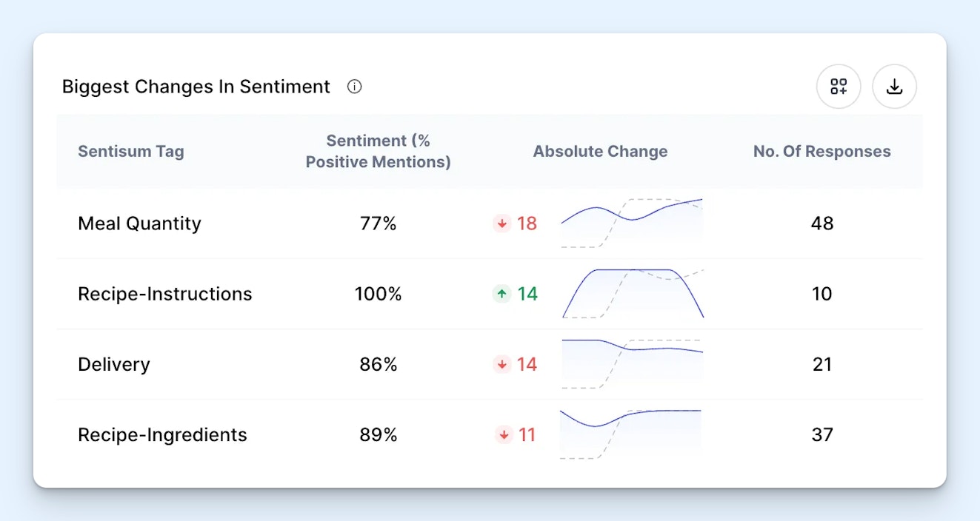Click the green up arrow for Recipe-Instructions
This screenshot has width=980, height=521.
point(502,294)
